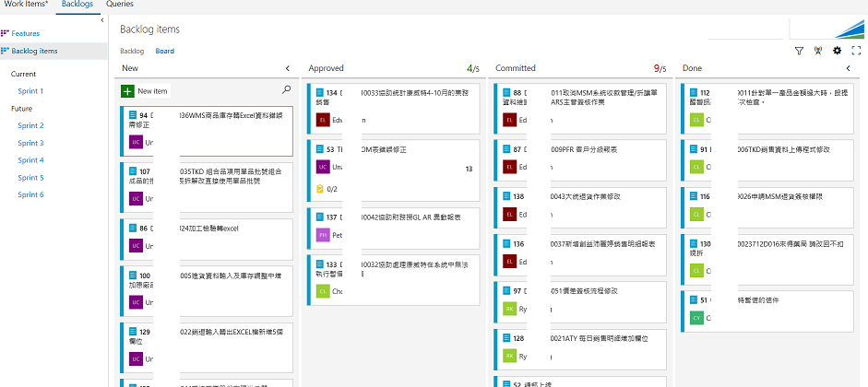Image resolution: width=868 pixels, height=387 pixels.
Task: Click the filter funnel icon
Action: coord(799,51)
